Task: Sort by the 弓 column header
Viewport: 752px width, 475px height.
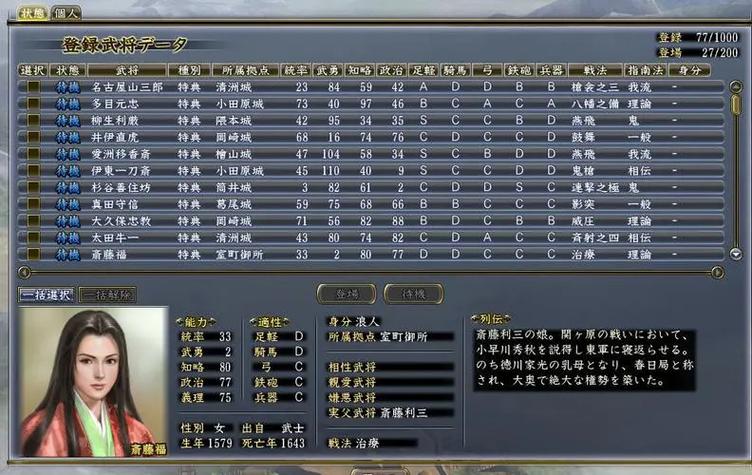Action: 487,70
